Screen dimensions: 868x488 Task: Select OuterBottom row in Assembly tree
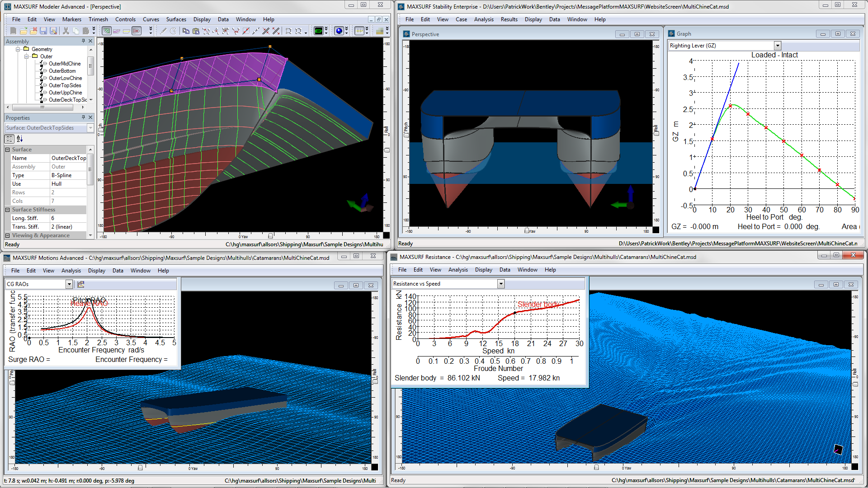pos(62,71)
